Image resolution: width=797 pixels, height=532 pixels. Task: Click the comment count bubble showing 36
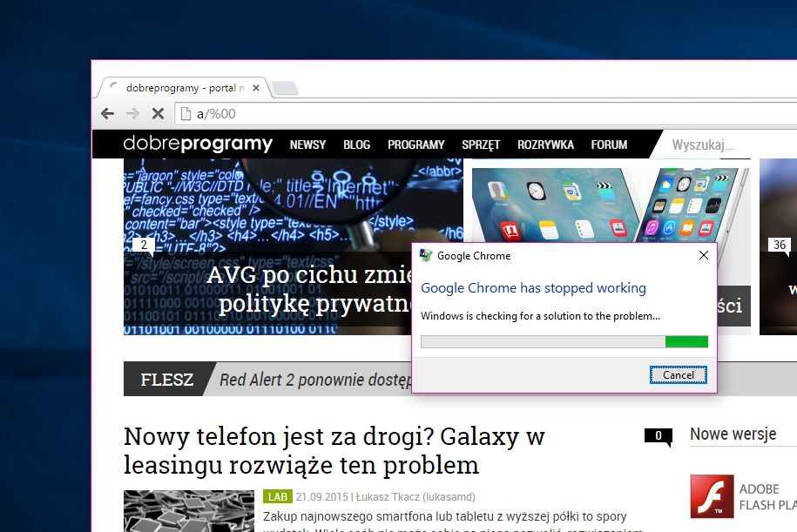point(780,246)
